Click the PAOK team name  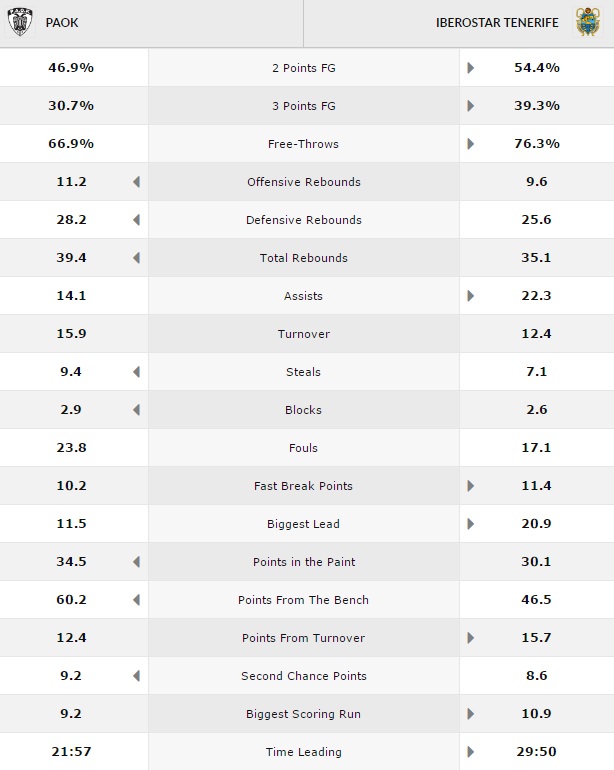click(62, 22)
